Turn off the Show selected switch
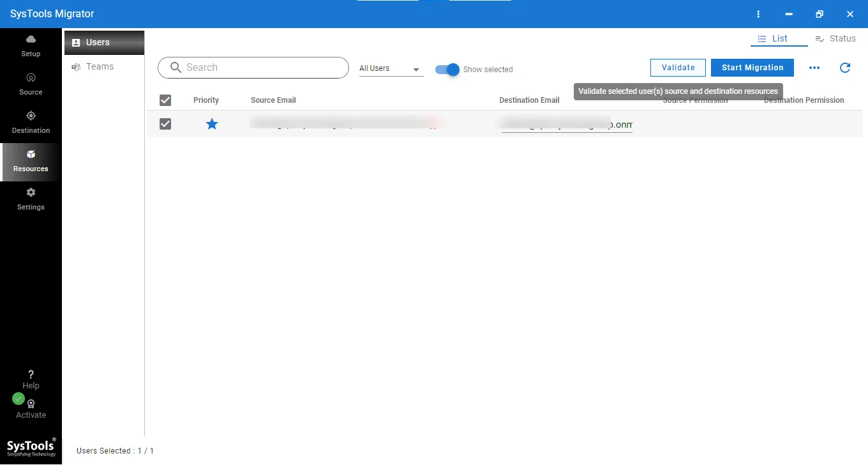868x465 pixels. 447,70
